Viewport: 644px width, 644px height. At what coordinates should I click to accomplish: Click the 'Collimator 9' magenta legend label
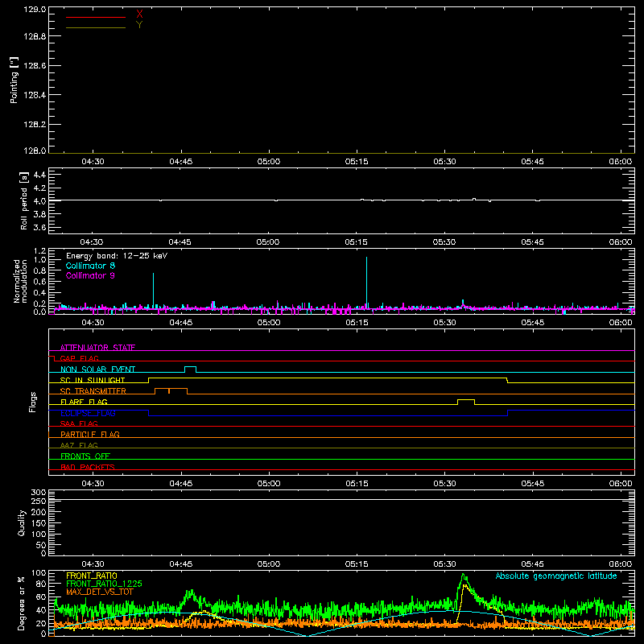(90, 275)
